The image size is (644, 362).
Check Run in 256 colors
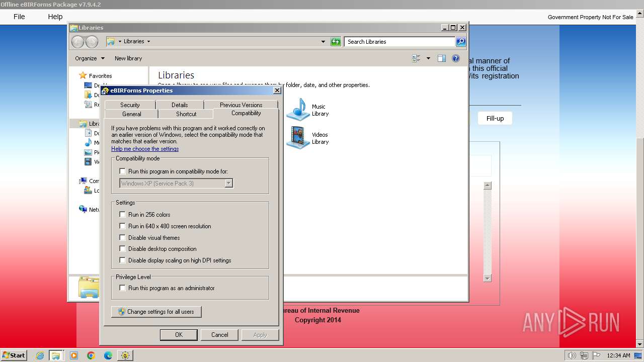[x=122, y=215]
